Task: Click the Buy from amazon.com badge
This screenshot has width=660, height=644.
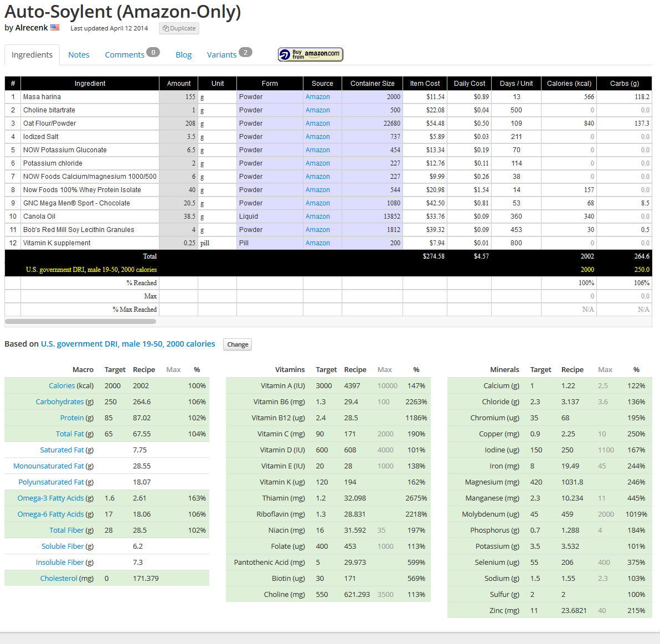Action: pyautogui.click(x=311, y=54)
